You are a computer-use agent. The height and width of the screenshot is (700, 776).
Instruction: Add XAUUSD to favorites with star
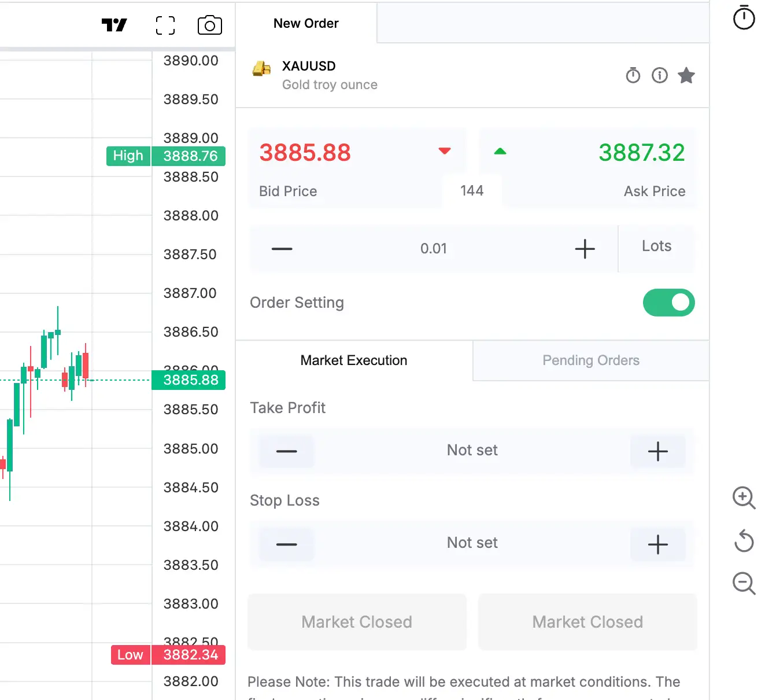pos(686,75)
